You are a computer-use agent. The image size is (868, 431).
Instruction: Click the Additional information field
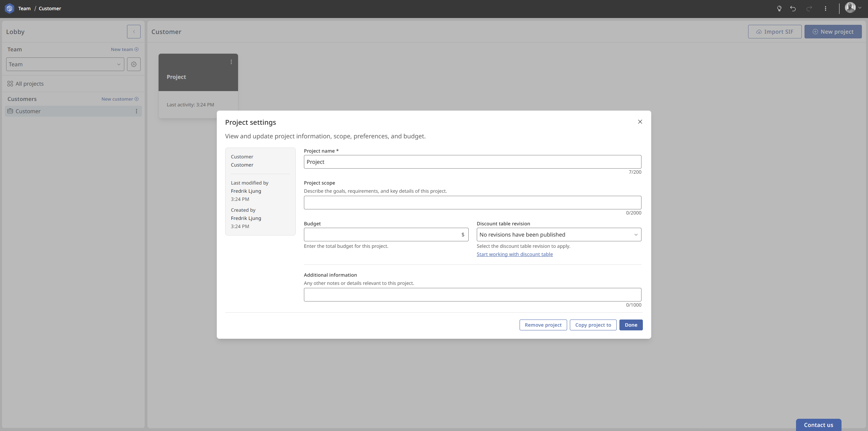click(473, 295)
